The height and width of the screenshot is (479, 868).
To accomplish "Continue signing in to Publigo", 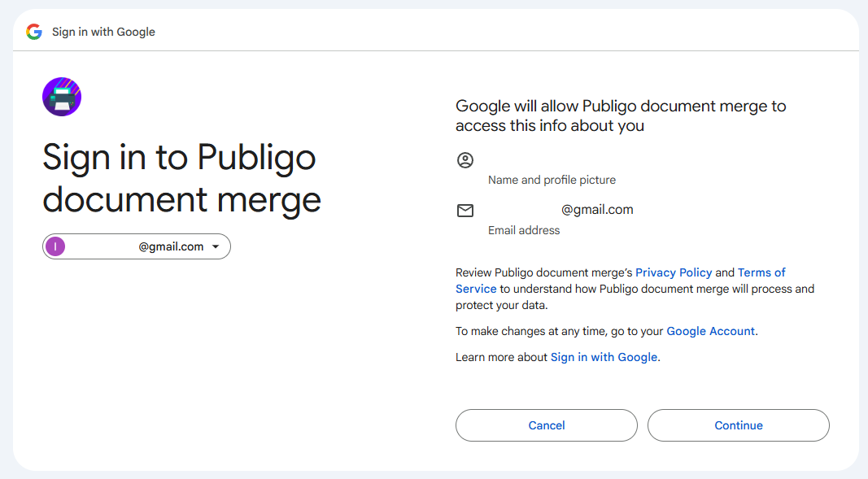I will click(739, 425).
